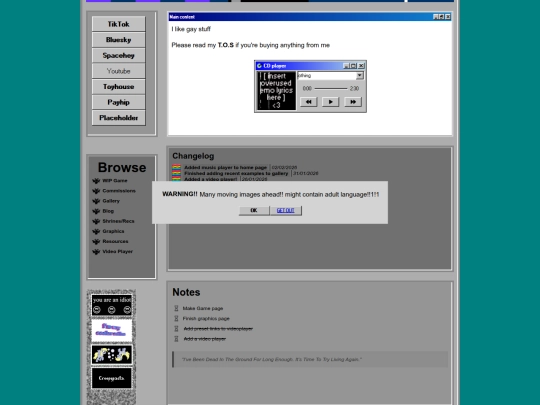
Task: Click the hourglass icon beside 'Finish graphics page'
Action: 176,319
